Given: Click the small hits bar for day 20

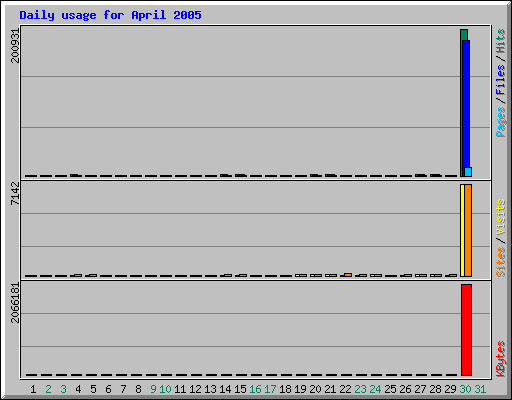Looking at the screenshot, I should 314,175.
